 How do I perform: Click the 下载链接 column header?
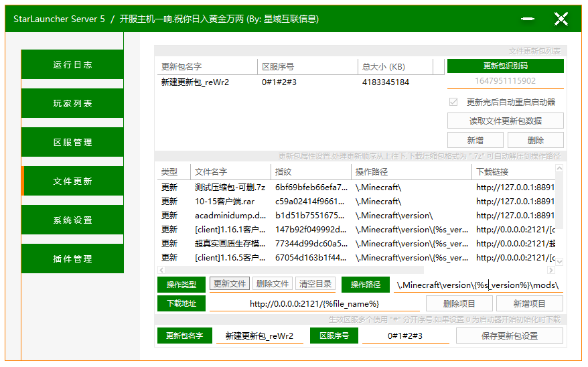click(514, 171)
